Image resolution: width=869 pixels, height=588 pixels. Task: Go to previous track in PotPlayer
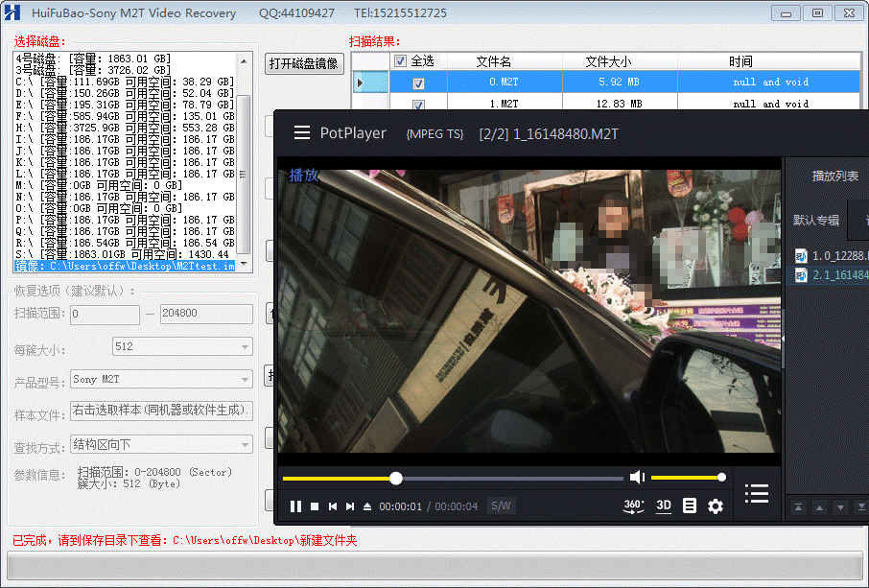[333, 506]
